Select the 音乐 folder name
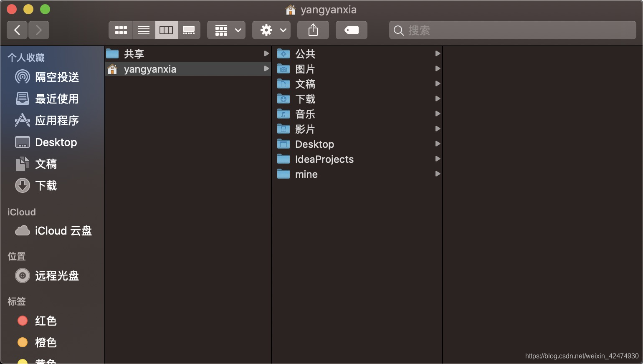 [305, 114]
